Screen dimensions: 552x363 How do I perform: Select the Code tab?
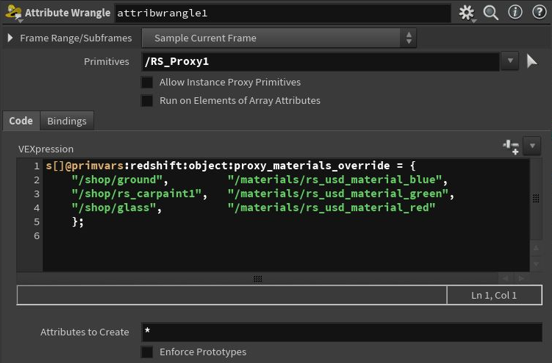[x=21, y=121]
